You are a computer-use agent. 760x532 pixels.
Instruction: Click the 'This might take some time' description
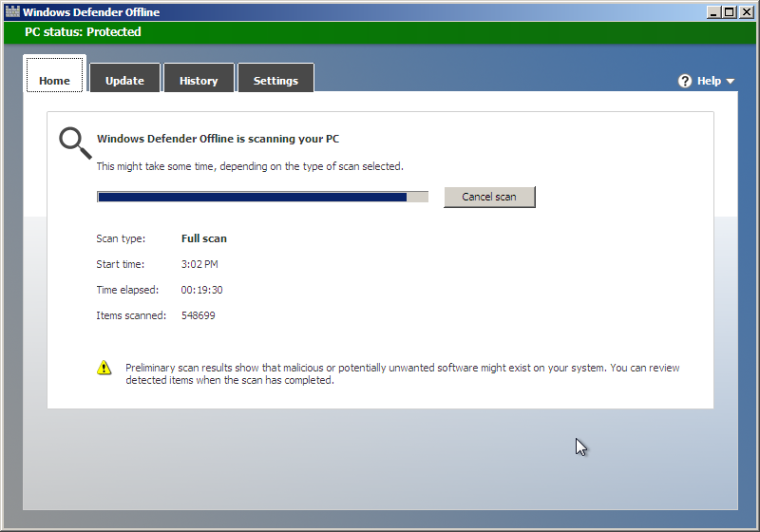click(x=250, y=166)
